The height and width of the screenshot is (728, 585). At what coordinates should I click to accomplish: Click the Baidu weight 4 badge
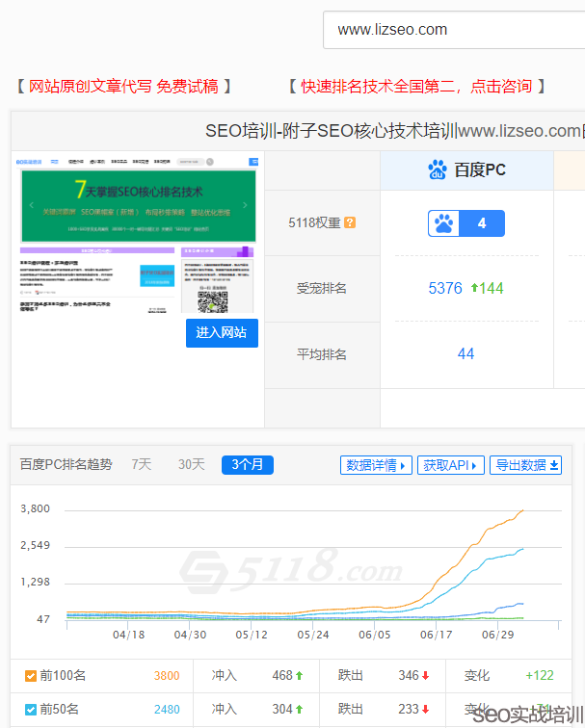[x=466, y=223]
